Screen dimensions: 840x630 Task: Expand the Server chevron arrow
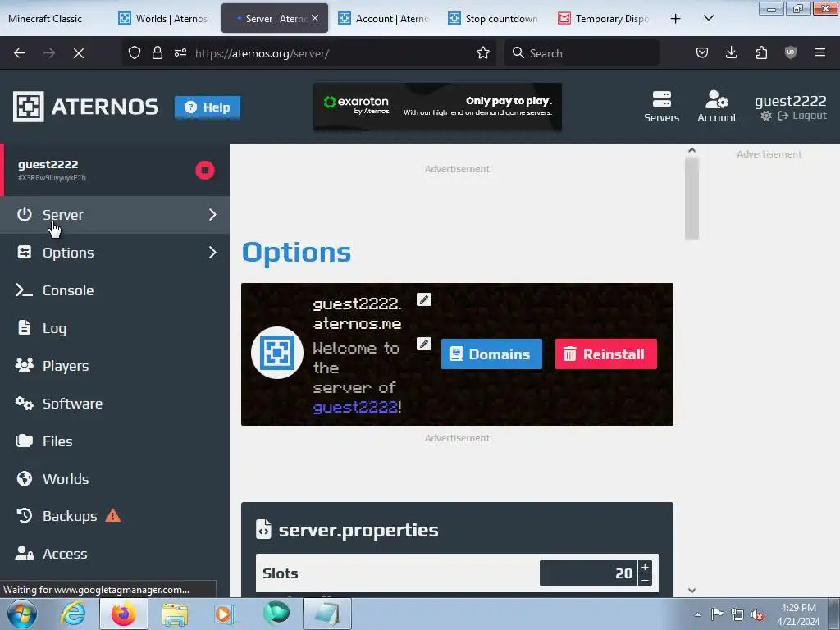[212, 215]
